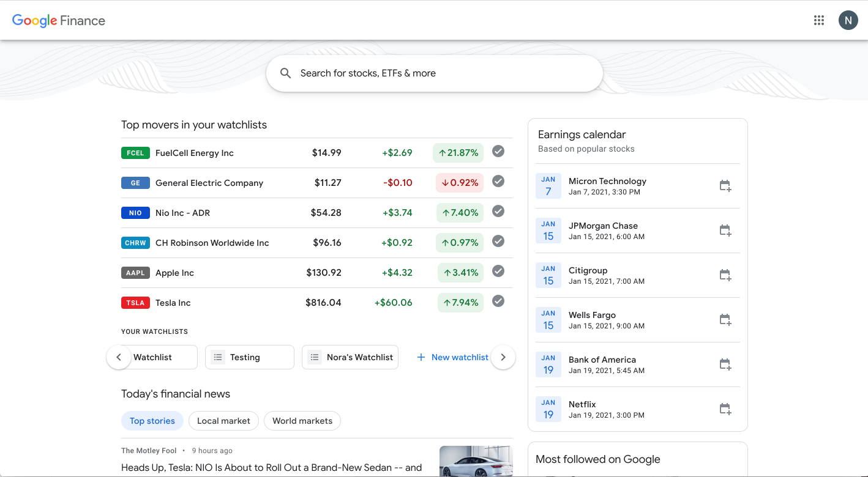Open Tesla Inc stock row
The height and width of the screenshot is (477, 868).
click(x=317, y=303)
